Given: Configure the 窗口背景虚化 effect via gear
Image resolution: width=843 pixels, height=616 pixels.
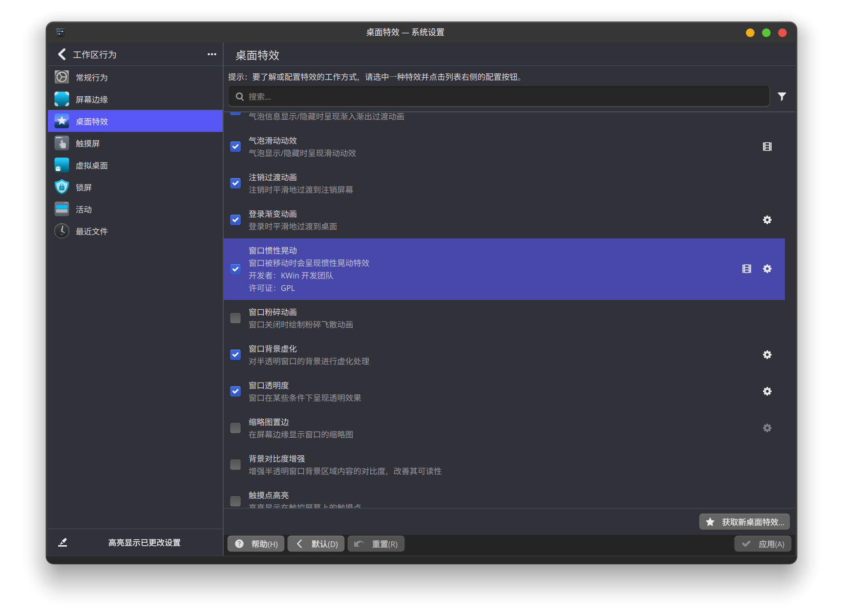Looking at the screenshot, I should pos(767,355).
